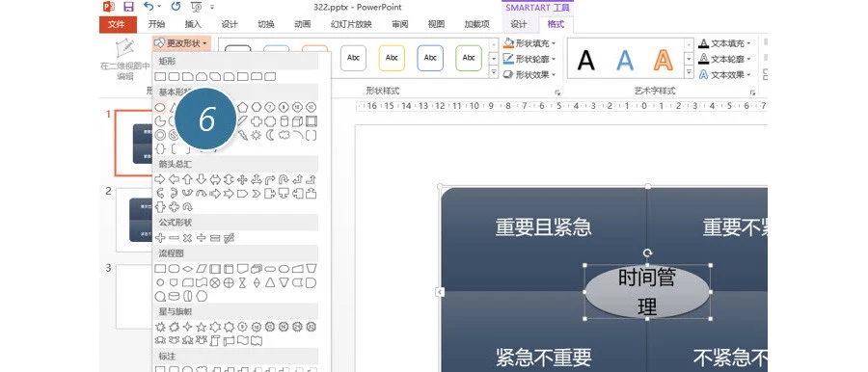Open the 文件 (File) tab
The width and height of the screenshot is (868, 372).
(x=118, y=24)
